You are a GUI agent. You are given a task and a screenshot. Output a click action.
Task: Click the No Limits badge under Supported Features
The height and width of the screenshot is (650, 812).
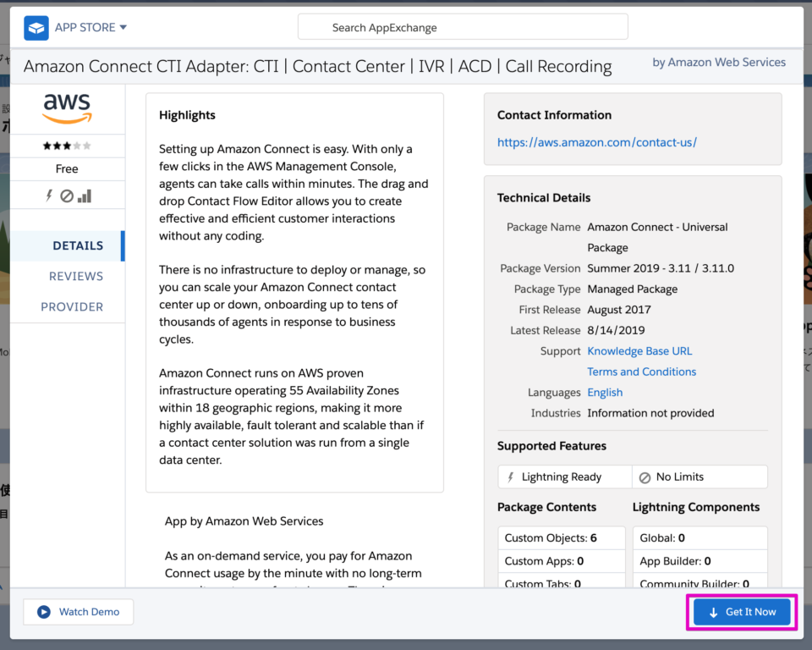(700, 476)
